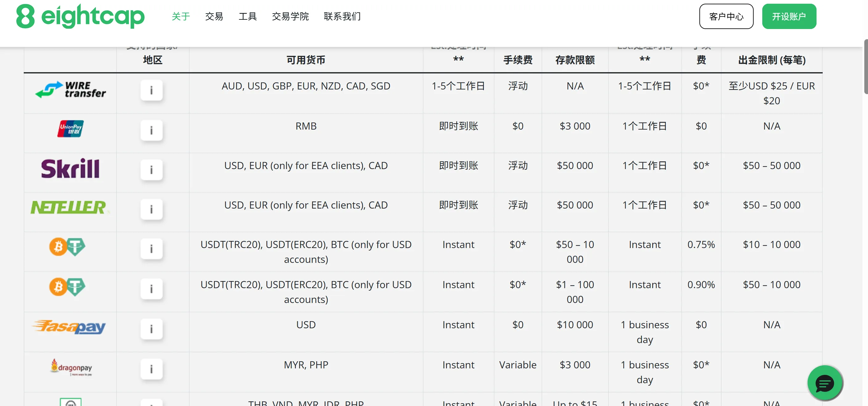The image size is (868, 406).
Task: Open the 关于 menu
Action: tap(181, 16)
